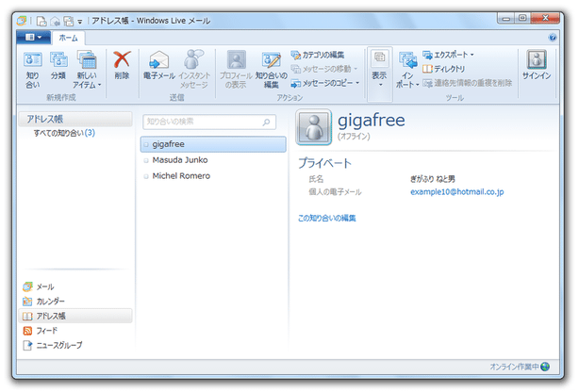Delete the selected contact (削除)
Viewport: 579px width, 392px height.
122,65
